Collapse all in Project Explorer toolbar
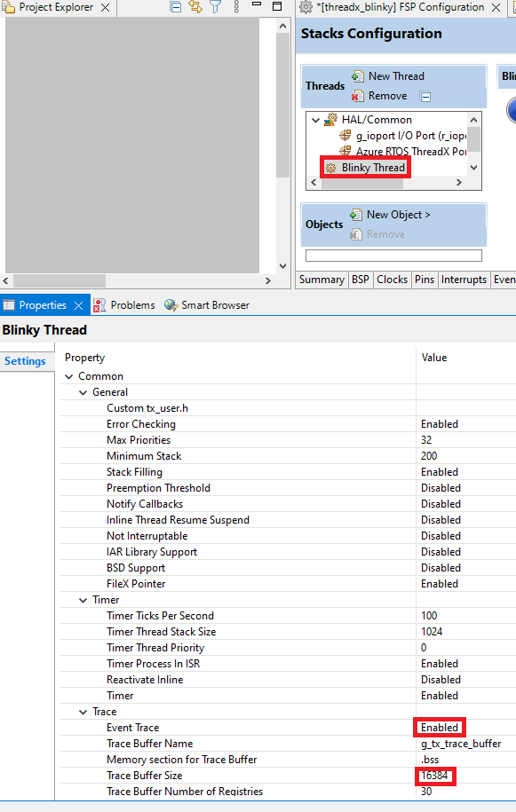The image size is (516, 812). 176,7
